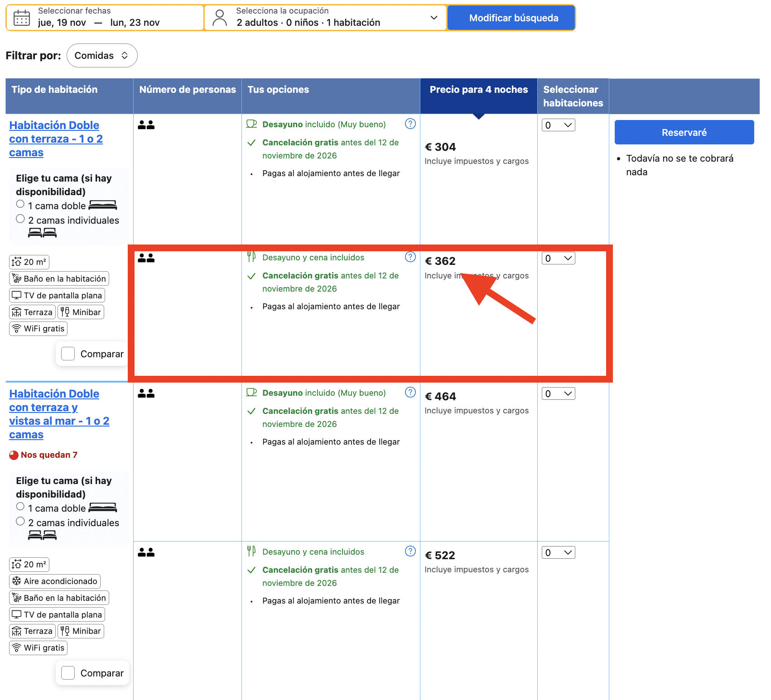The height and width of the screenshot is (700, 771).
Task: Click the person icon in occupancy selector
Action: [220, 18]
